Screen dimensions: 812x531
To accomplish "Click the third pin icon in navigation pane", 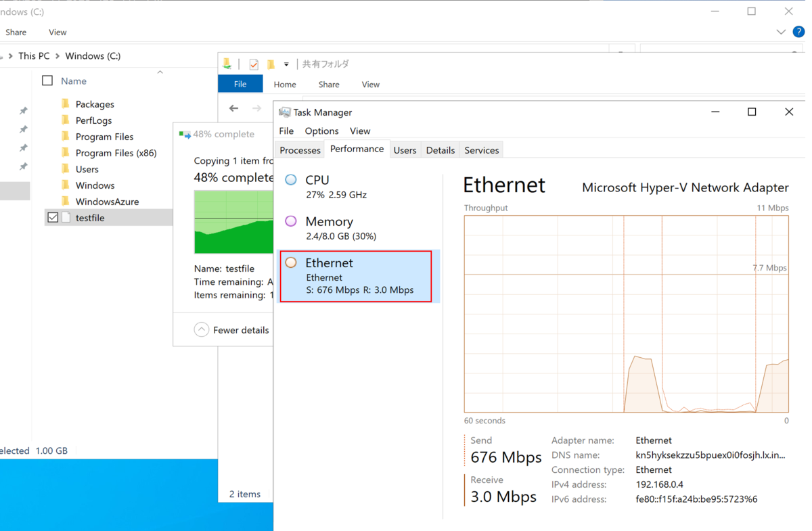I will (23, 147).
